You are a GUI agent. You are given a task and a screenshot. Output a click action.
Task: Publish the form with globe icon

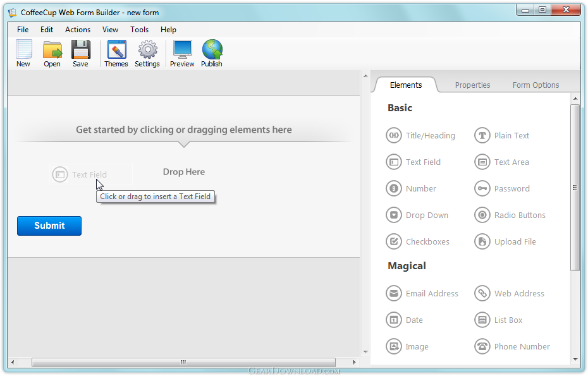click(212, 53)
